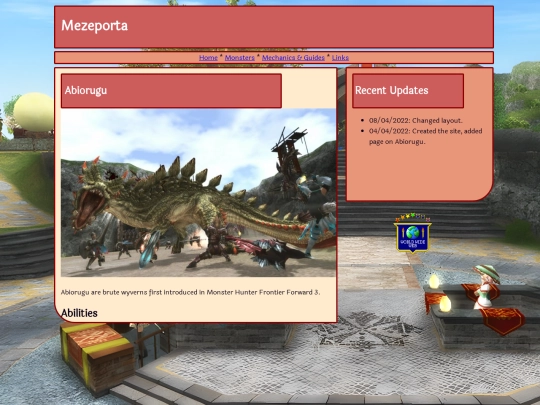Click the Abiorugu monster screenshot image
Viewport: 540px width, 405px height.
(198, 193)
